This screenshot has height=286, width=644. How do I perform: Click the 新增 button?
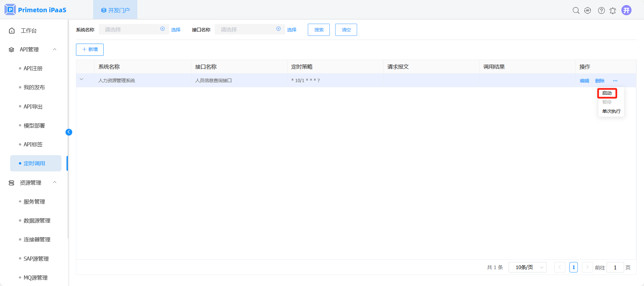90,50
